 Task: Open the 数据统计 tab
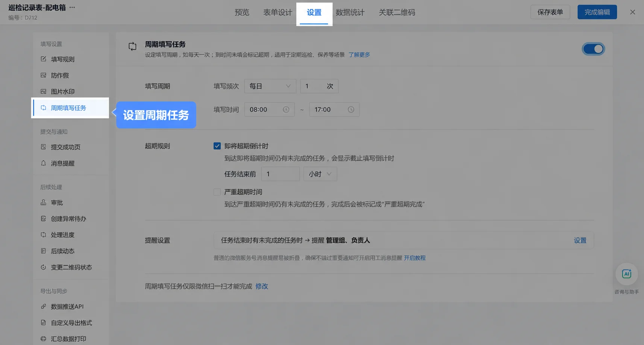point(350,12)
